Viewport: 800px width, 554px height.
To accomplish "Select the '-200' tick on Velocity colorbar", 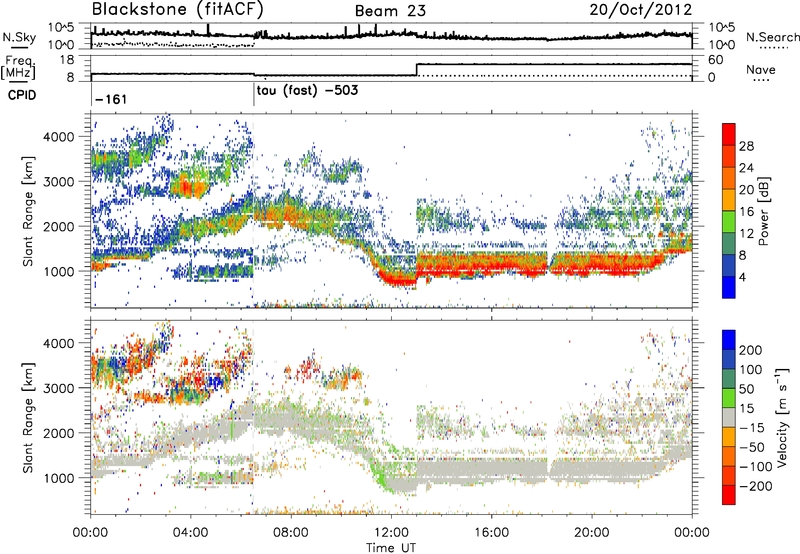I will coord(755,486).
